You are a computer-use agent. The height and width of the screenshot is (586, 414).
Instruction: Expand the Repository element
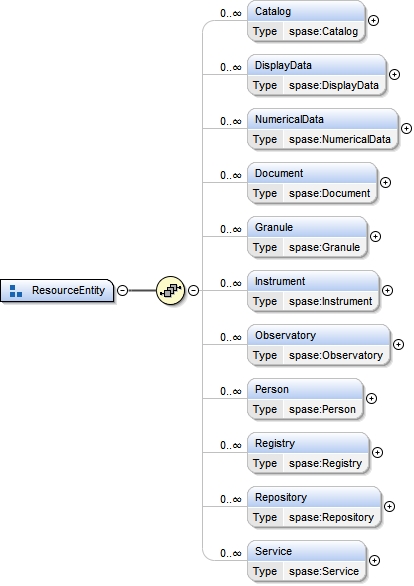click(x=389, y=506)
